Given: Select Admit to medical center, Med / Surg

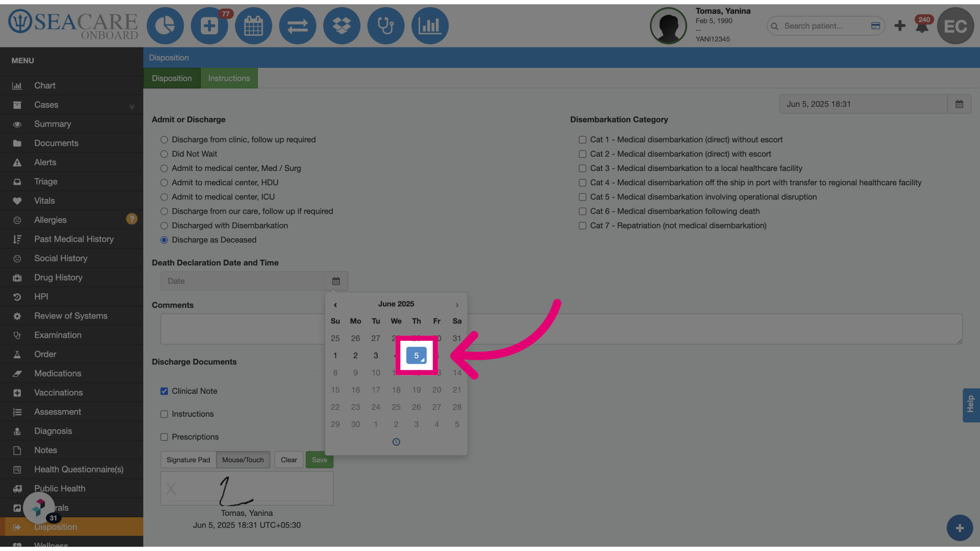Looking at the screenshot, I should point(164,168).
